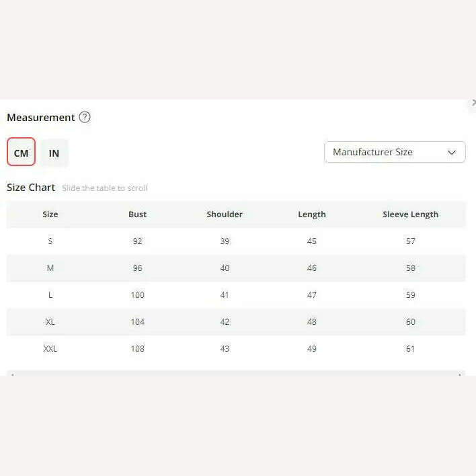Click the Shoulder column header
The width and height of the screenshot is (476, 476).
[225, 214]
